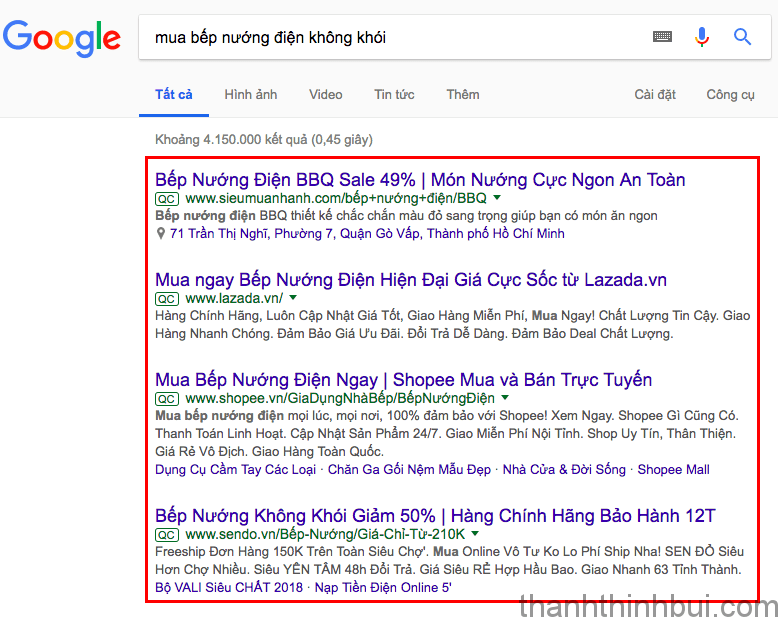778x617 pixels.
Task: Click QC ad badge for lazada.vn
Action: click(167, 299)
